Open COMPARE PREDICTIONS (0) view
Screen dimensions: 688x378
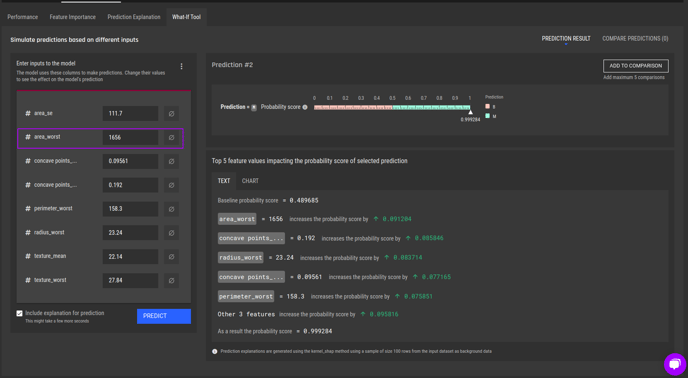click(x=635, y=39)
